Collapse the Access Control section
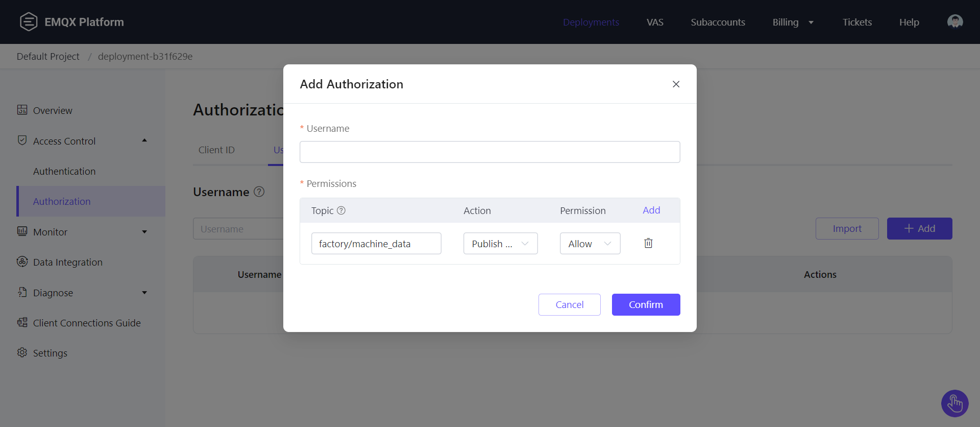980x427 pixels. pyautogui.click(x=144, y=140)
